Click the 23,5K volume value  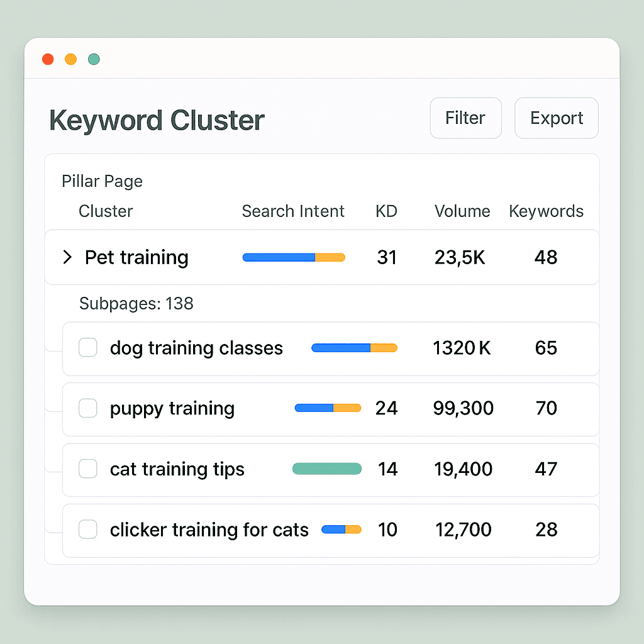[x=460, y=257]
